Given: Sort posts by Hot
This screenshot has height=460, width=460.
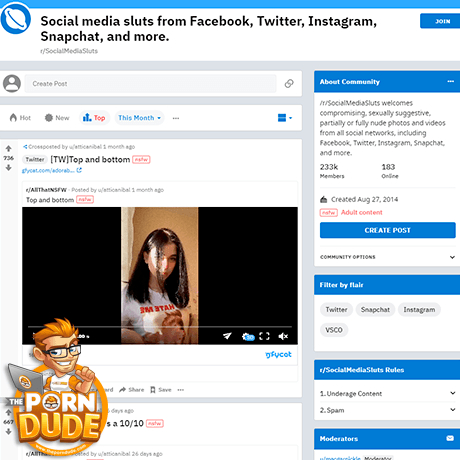Looking at the screenshot, I should click(x=20, y=118).
